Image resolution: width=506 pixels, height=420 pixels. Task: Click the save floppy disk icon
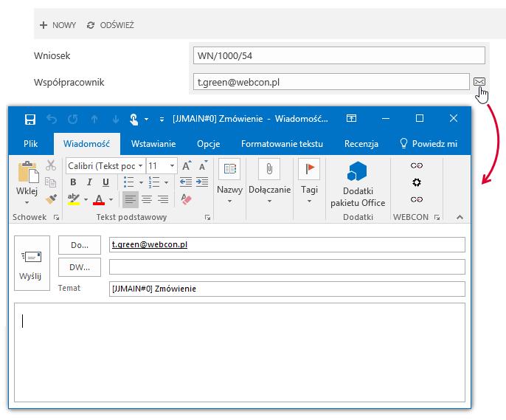point(30,119)
